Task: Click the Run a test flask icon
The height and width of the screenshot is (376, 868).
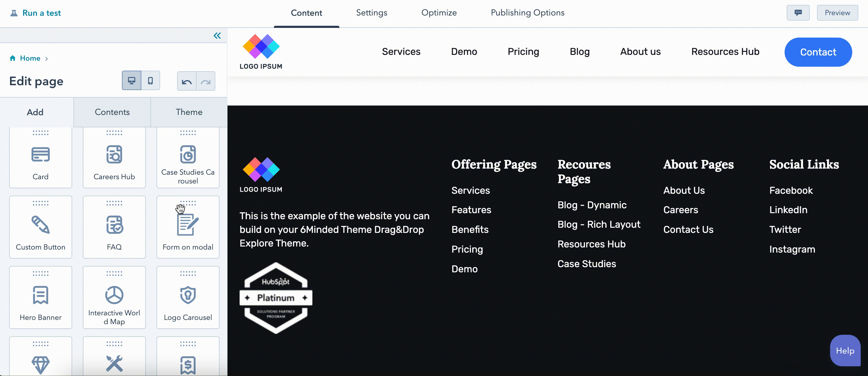Action: coord(14,13)
